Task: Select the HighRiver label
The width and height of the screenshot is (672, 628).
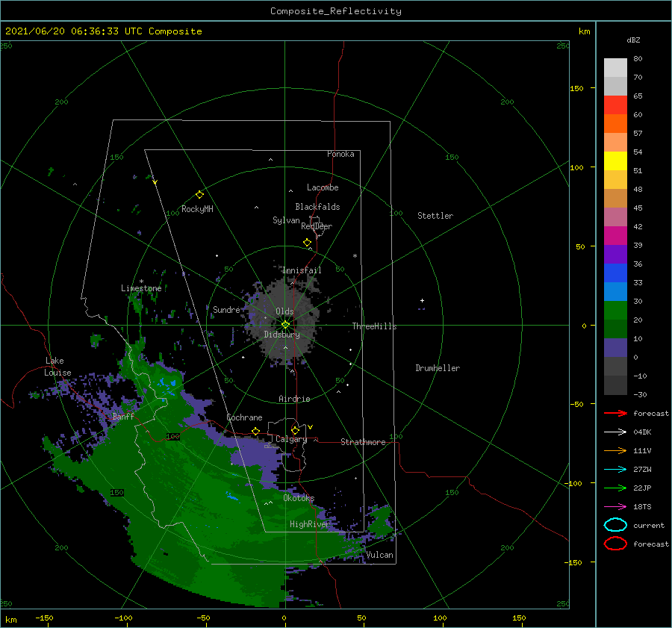Action: click(x=309, y=524)
